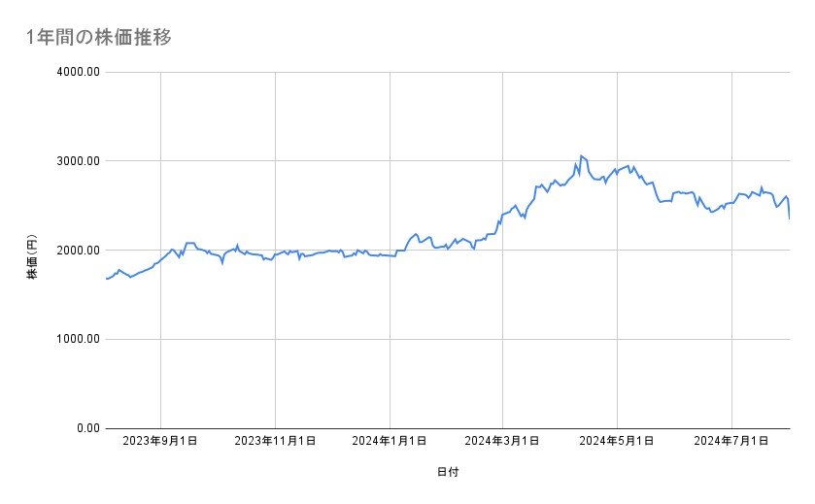
Task: Click the highest peak of the blue line
Action: (581, 155)
